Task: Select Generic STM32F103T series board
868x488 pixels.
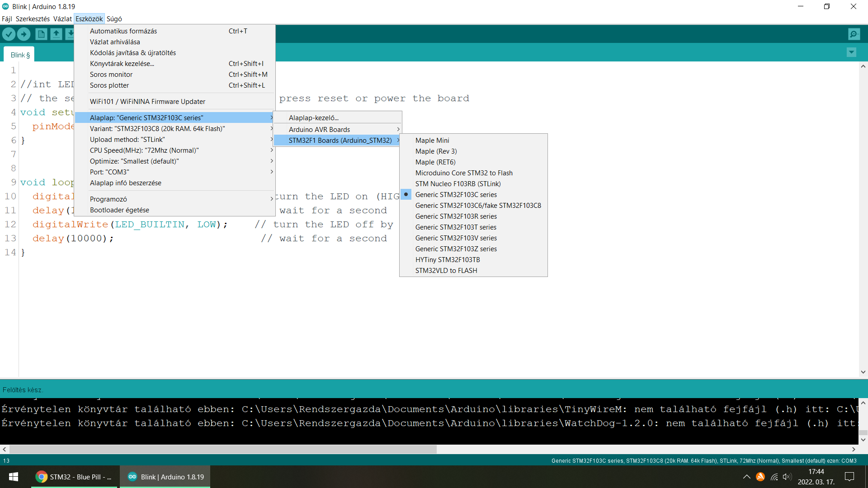Action: pyautogui.click(x=473, y=227)
